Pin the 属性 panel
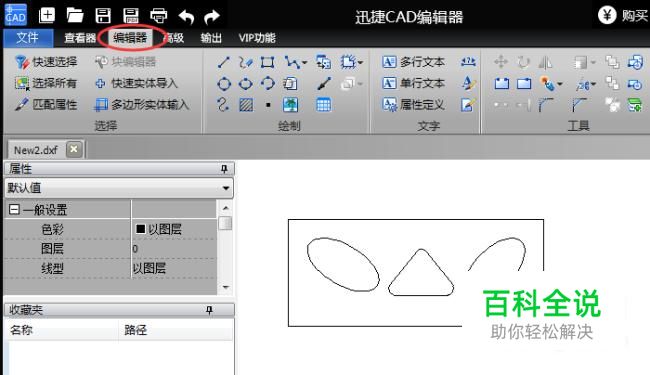 click(x=224, y=169)
